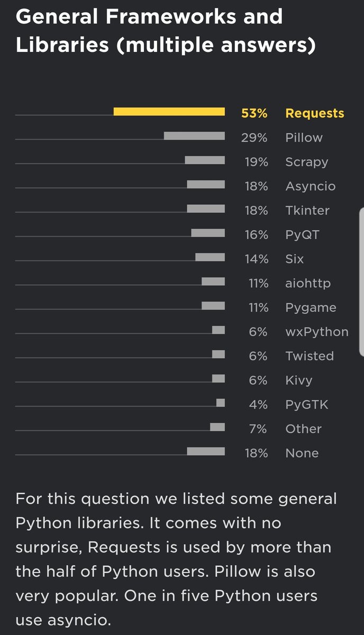This screenshot has height=635, width=364.
Task: Click the Six 14% value
Action: coord(257,259)
